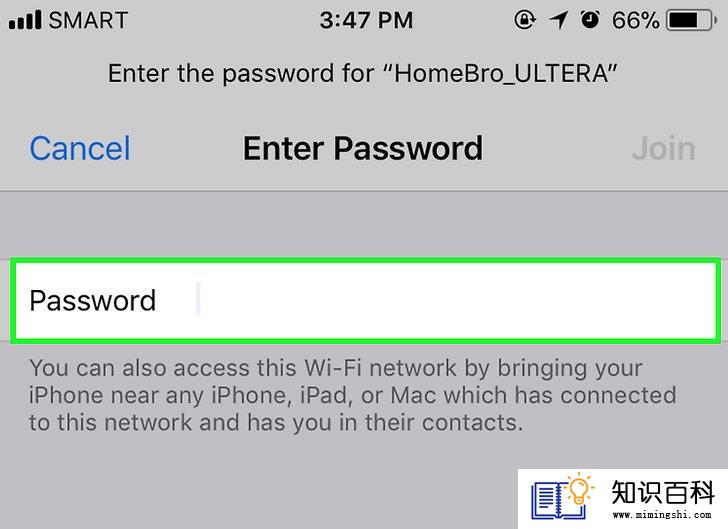Tap the rotation lock status icon

click(x=525, y=20)
